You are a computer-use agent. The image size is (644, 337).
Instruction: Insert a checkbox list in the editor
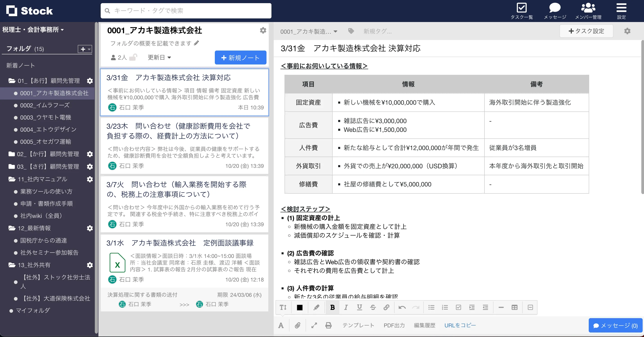[x=458, y=308]
